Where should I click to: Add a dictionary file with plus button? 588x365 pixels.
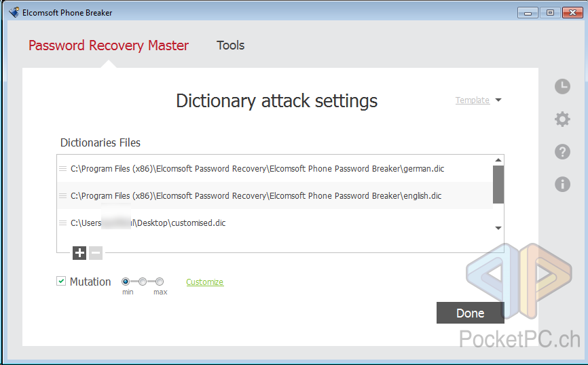coord(79,253)
